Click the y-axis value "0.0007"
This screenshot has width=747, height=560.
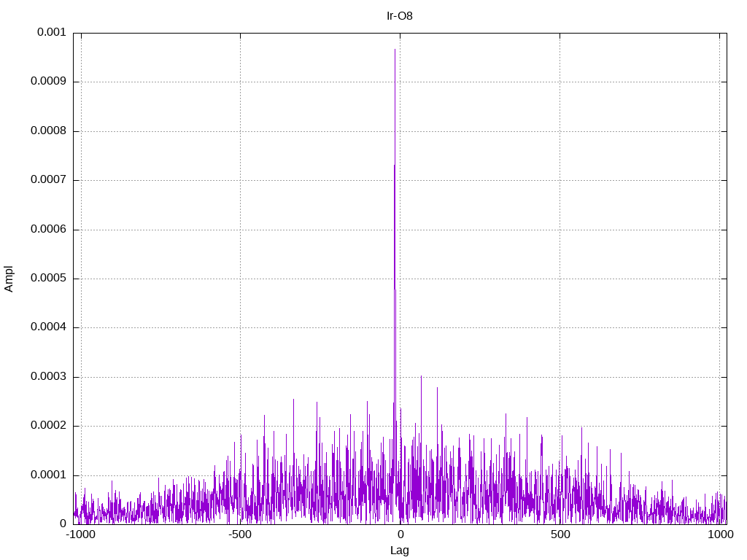(x=49, y=179)
